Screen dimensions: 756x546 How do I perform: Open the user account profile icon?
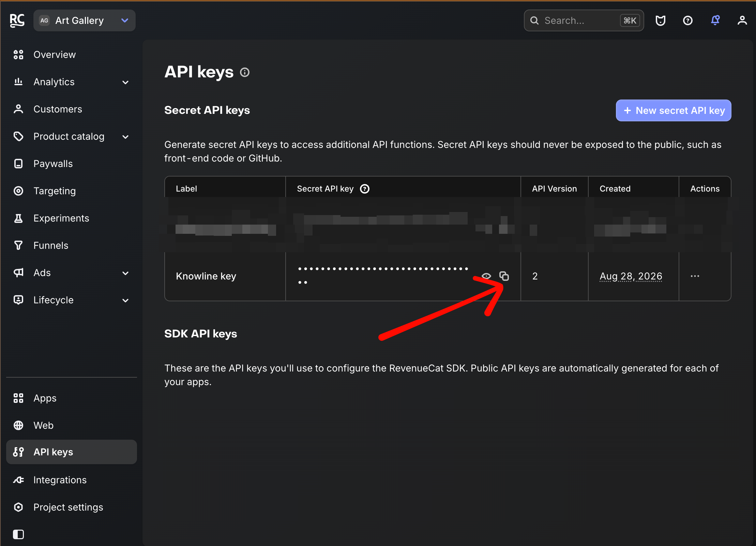click(x=742, y=20)
